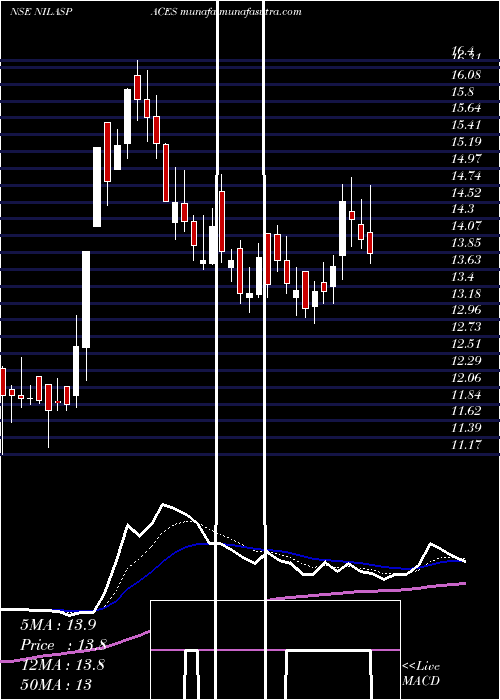Screen dimensions: 500x700
Task: Click the 15.19 price axis label
Action: [x=466, y=142]
